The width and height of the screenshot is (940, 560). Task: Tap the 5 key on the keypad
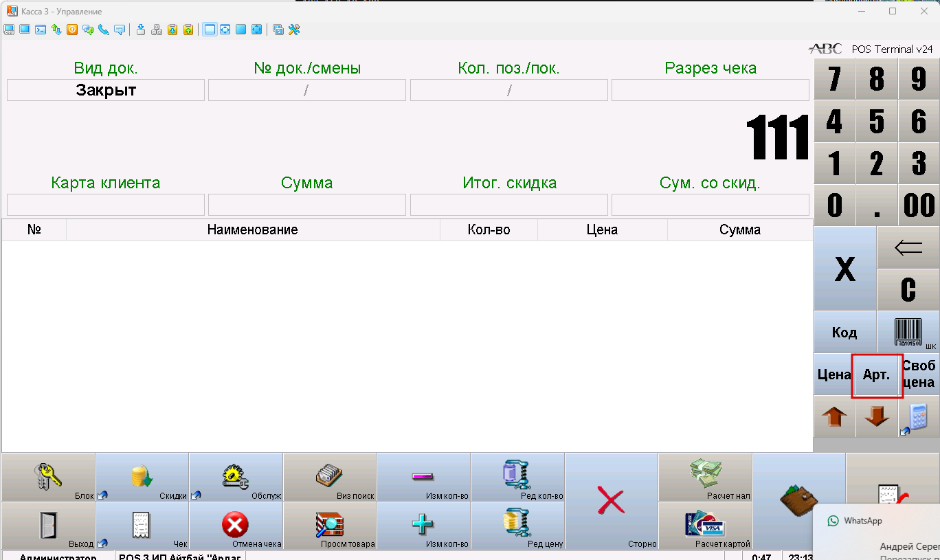tap(877, 122)
